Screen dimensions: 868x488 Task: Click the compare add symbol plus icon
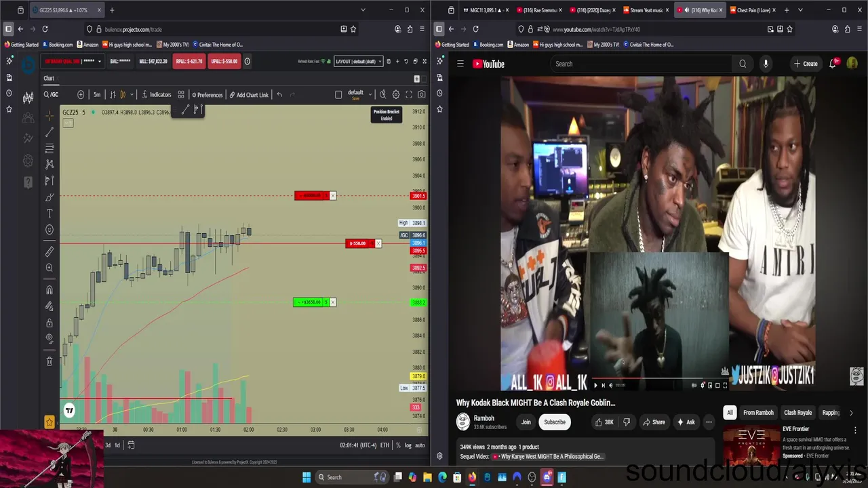tap(81, 95)
